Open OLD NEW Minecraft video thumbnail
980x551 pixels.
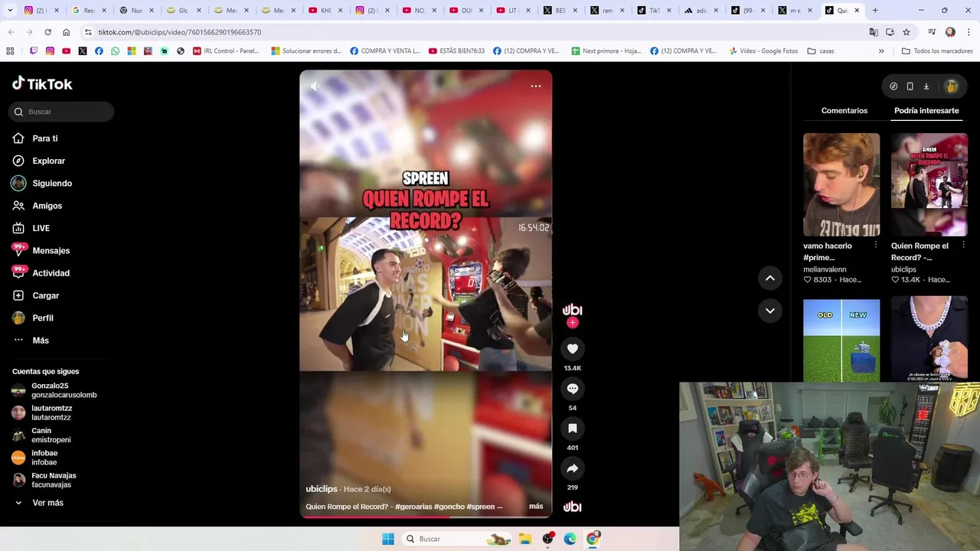tap(841, 339)
